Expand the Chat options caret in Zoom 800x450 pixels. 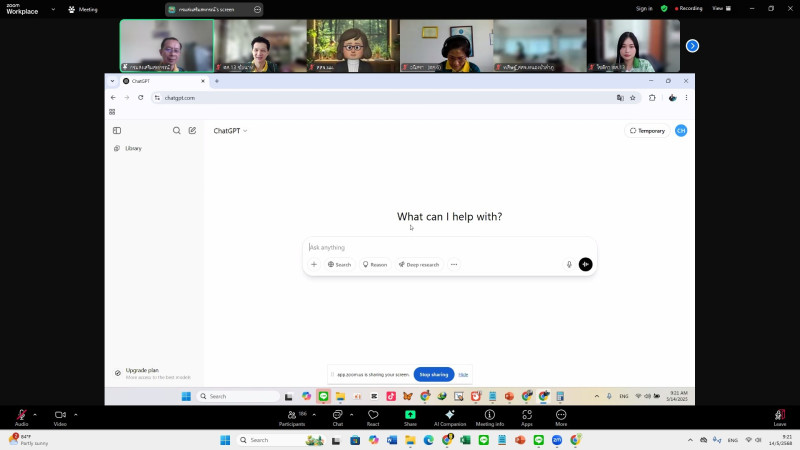[x=352, y=414]
